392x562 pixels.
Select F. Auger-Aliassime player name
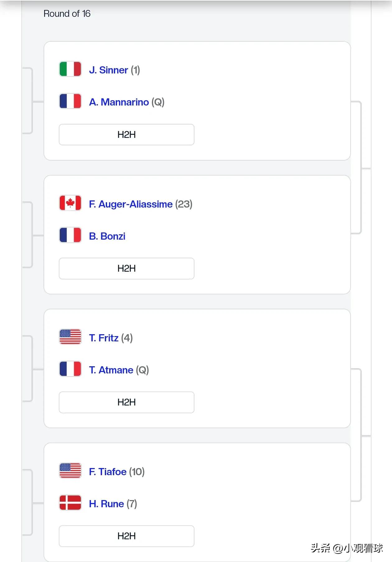[x=131, y=204]
